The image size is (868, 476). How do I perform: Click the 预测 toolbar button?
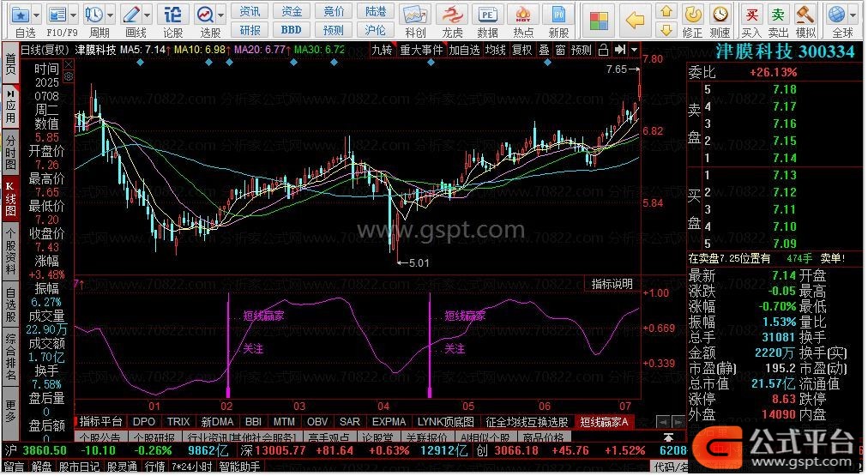(334, 29)
